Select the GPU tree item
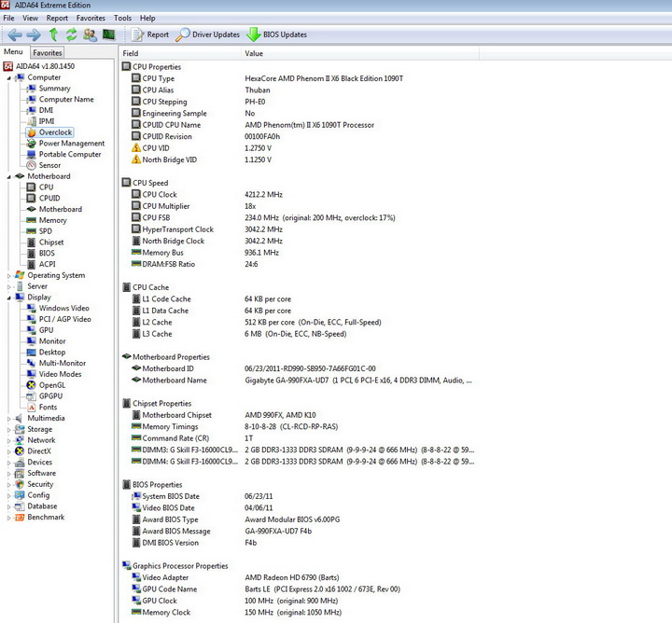The width and height of the screenshot is (672, 623). click(x=47, y=330)
